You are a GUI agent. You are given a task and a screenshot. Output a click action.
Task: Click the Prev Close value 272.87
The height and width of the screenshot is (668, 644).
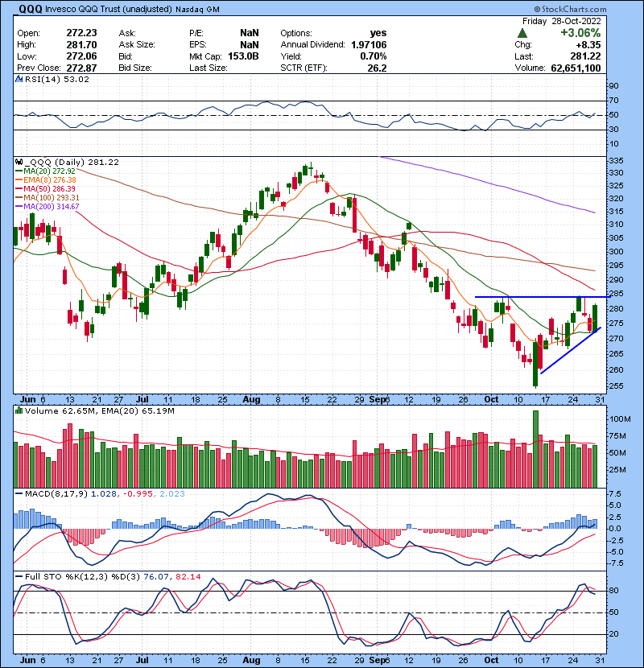coord(81,68)
